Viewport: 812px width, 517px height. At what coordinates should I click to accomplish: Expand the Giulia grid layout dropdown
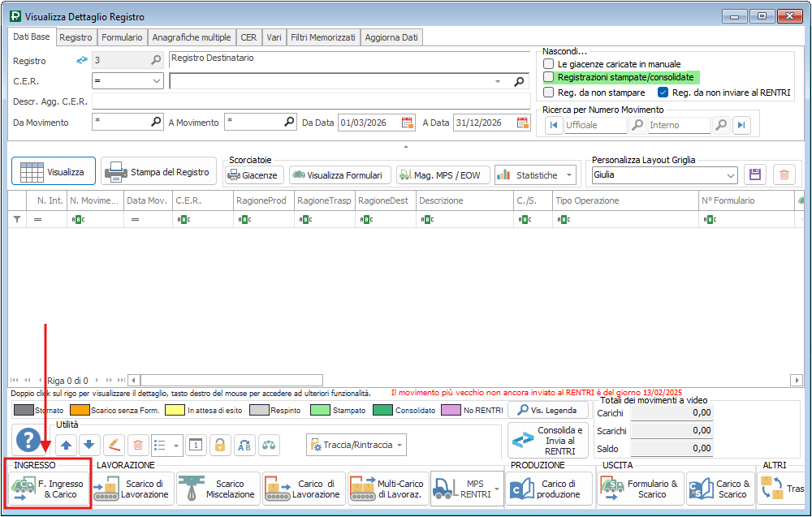(x=729, y=174)
